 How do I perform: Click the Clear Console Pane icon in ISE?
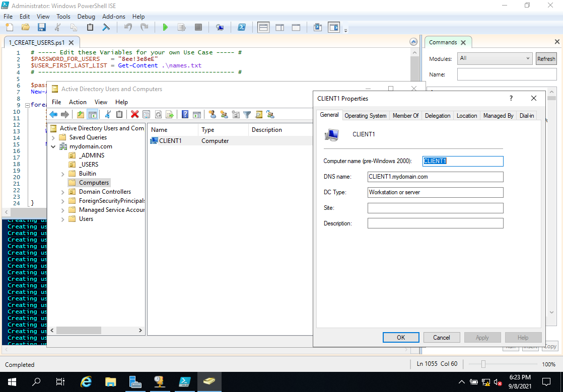click(106, 27)
